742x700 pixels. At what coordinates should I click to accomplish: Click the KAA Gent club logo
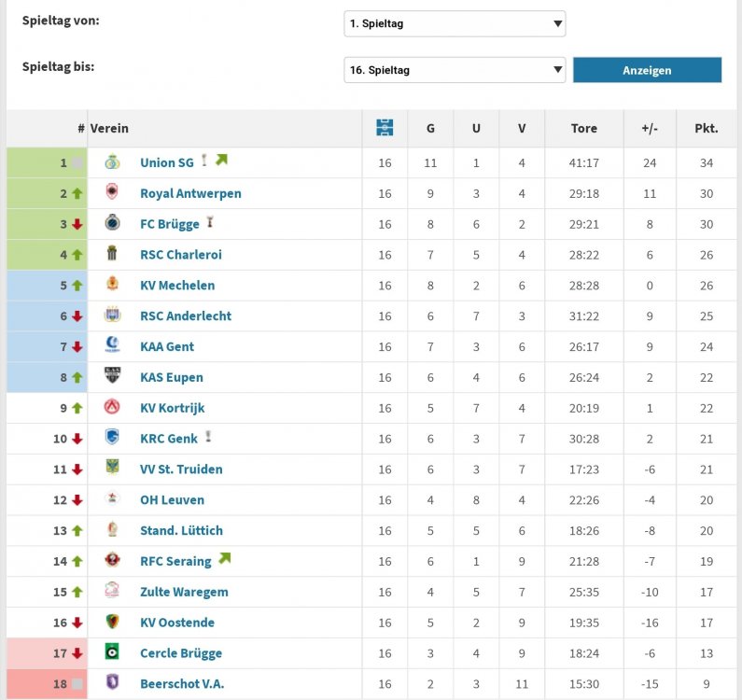coord(112,345)
